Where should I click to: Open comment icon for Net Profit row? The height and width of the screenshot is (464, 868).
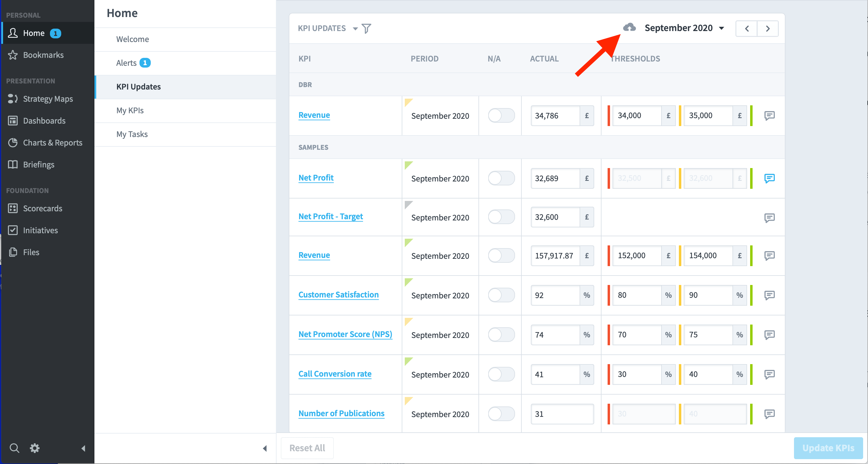[x=769, y=178]
